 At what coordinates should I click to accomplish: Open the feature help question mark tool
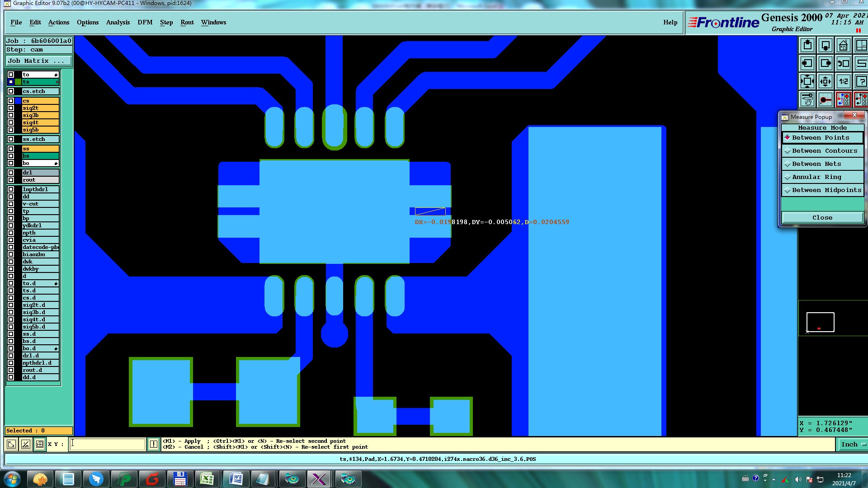861,82
